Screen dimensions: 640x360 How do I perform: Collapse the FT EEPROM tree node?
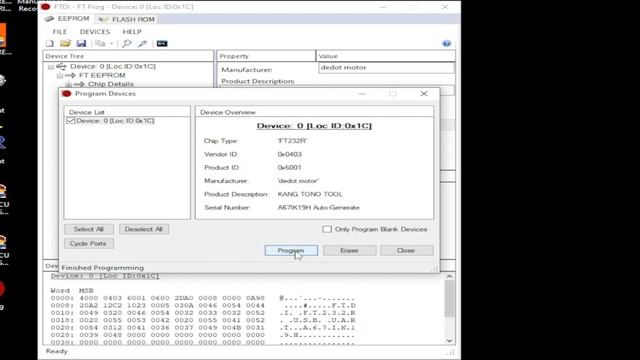60,76
